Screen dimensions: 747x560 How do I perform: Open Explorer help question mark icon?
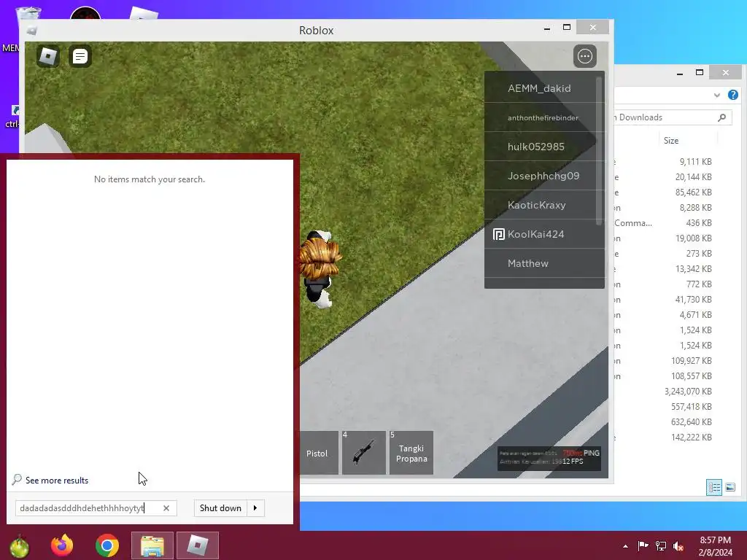(733, 95)
